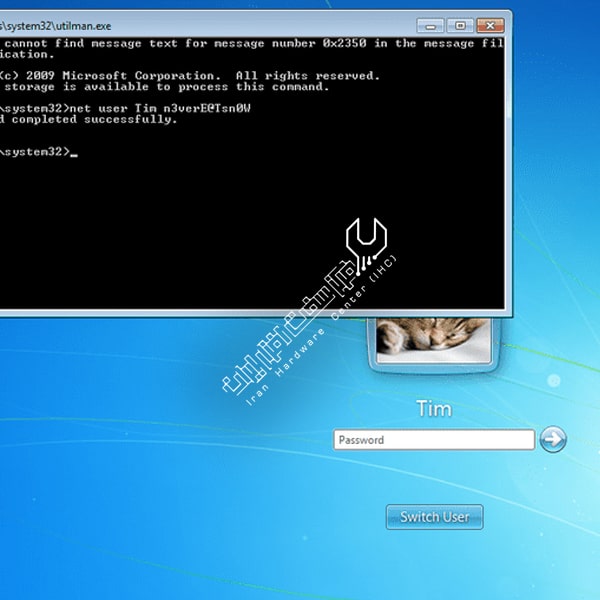Click the Tim username label

point(434,409)
